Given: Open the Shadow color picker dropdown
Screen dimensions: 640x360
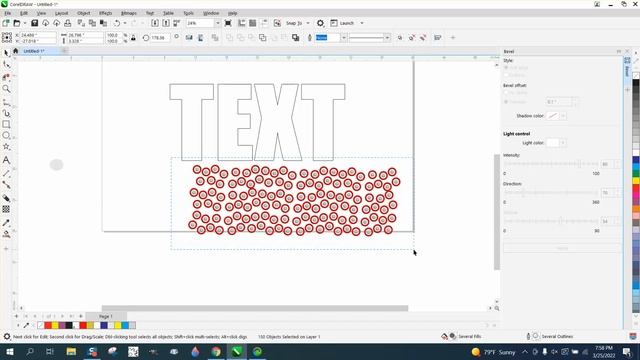Looking at the screenshot, I should coord(563,116).
